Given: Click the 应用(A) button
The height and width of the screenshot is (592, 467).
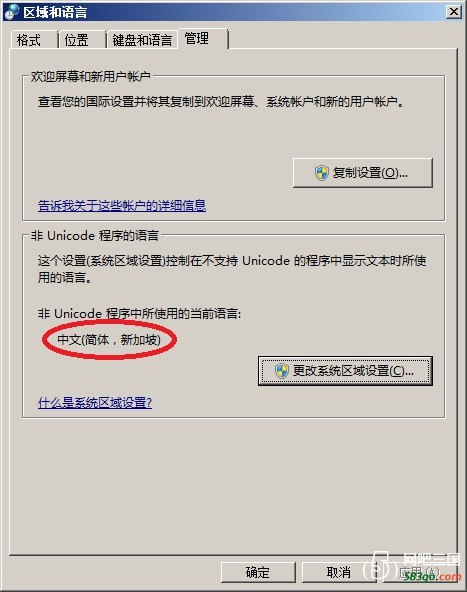Looking at the screenshot, I should pyautogui.click(x=419, y=572).
